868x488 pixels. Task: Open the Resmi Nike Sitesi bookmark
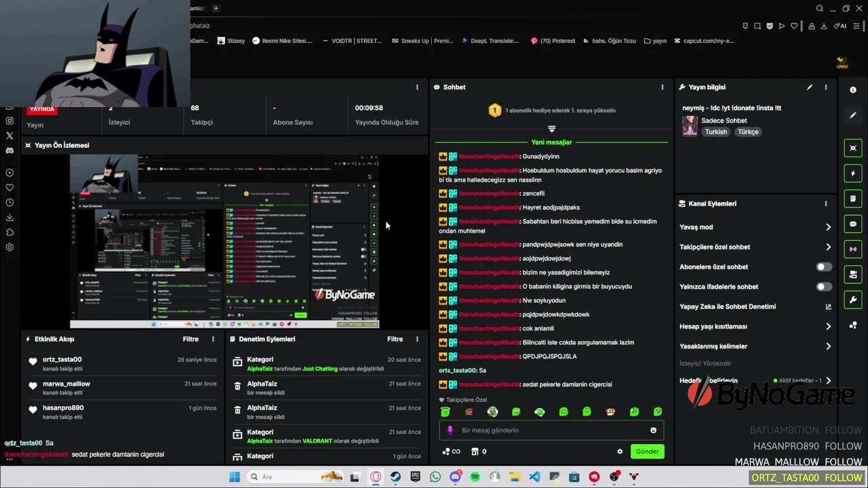pos(282,41)
